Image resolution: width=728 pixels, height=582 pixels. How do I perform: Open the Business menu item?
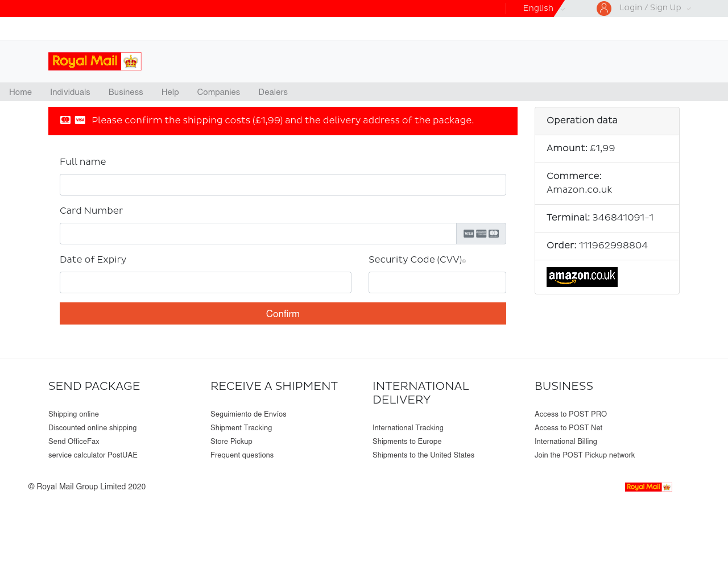(126, 92)
